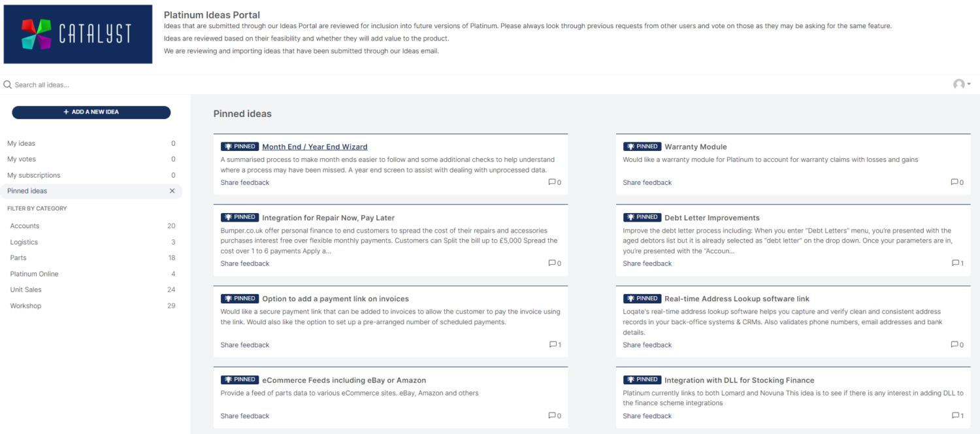Click comment bubble on payment link idea
Viewport: 980px width, 434px height.
(553, 344)
